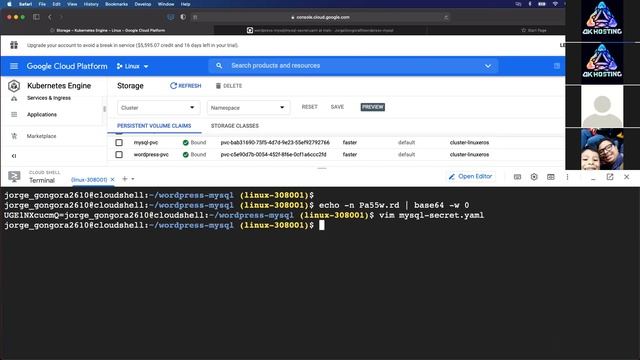Open the Namespace filter dropdown
Image resolution: width=640 pixels, height=360 pixels.
click(248, 108)
